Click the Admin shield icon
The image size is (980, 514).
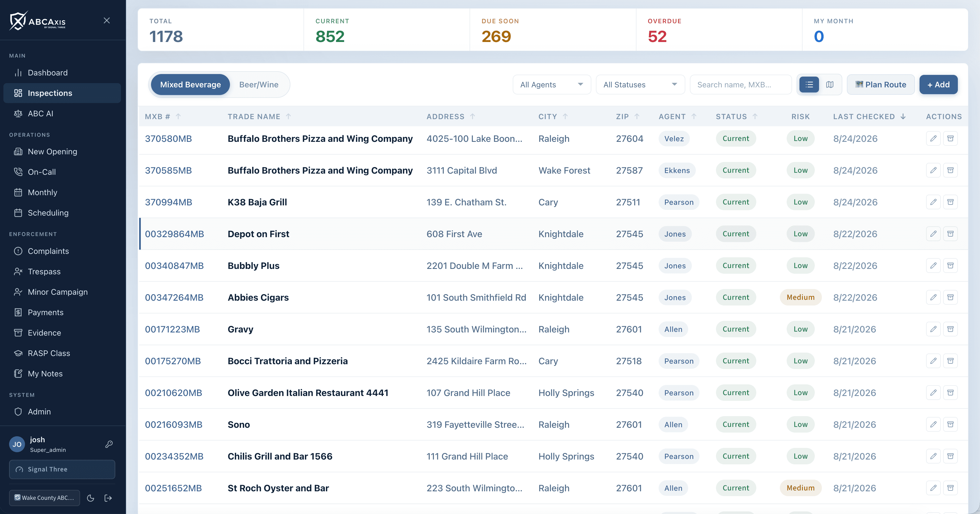pyautogui.click(x=18, y=412)
